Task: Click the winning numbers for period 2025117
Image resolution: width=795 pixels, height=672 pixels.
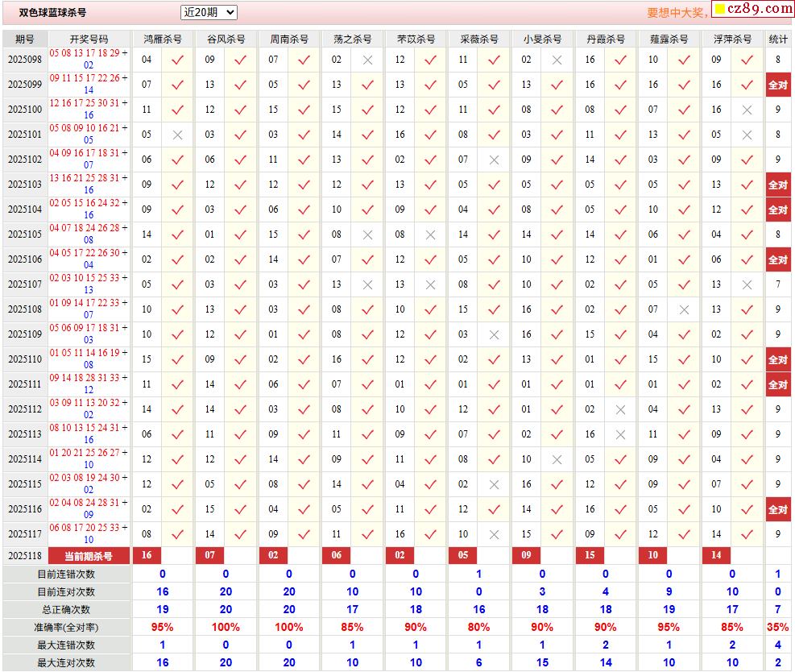Action: [x=89, y=533]
